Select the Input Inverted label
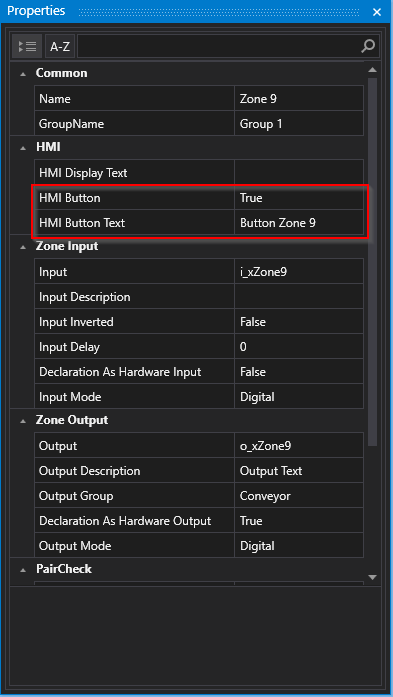Viewport: 393px width, 697px height. [76, 321]
